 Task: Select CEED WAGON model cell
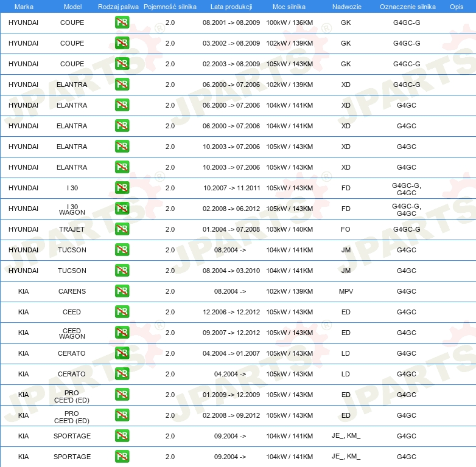72,333
